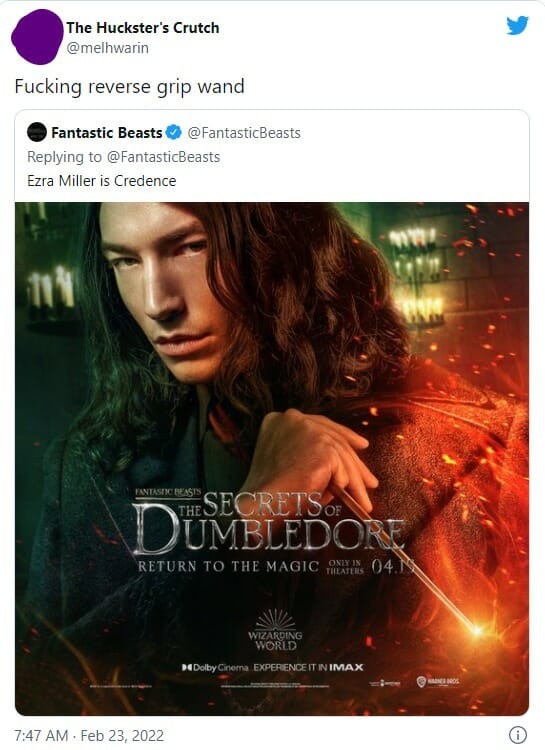Click the Wizarding World logo on the poster
545x750 pixels.
click(x=275, y=630)
